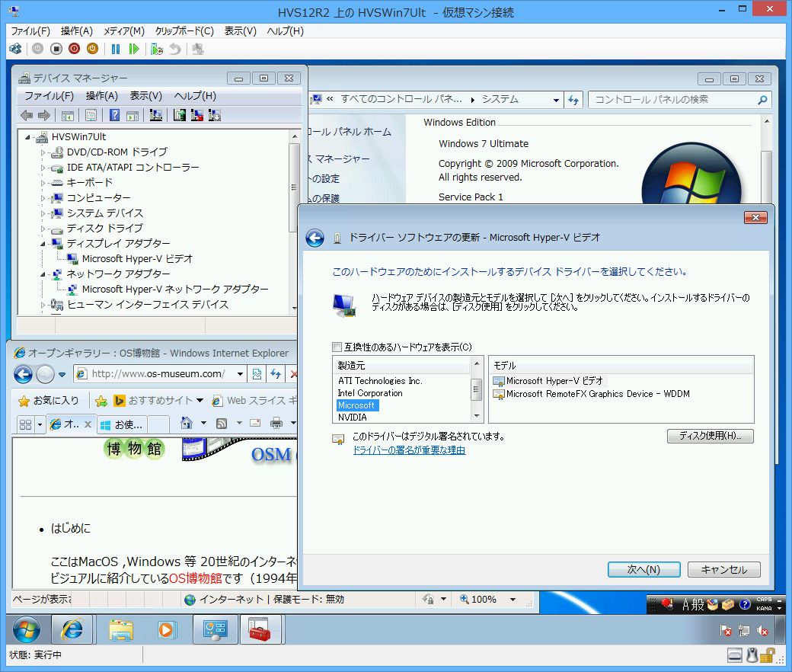Screen dimensions: 792x672
Task: Expand キーボード tree node
Action: click(x=43, y=182)
